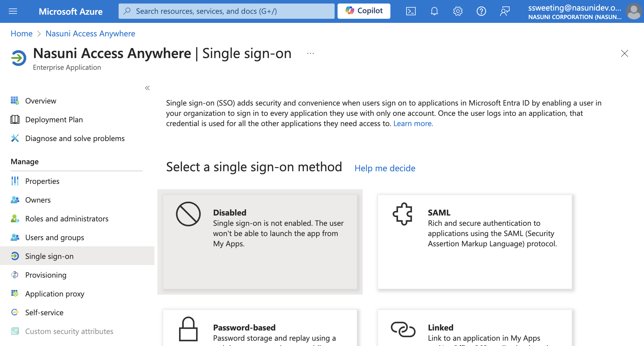Open the Users and groups menu item
The width and height of the screenshot is (644, 346).
55,237
